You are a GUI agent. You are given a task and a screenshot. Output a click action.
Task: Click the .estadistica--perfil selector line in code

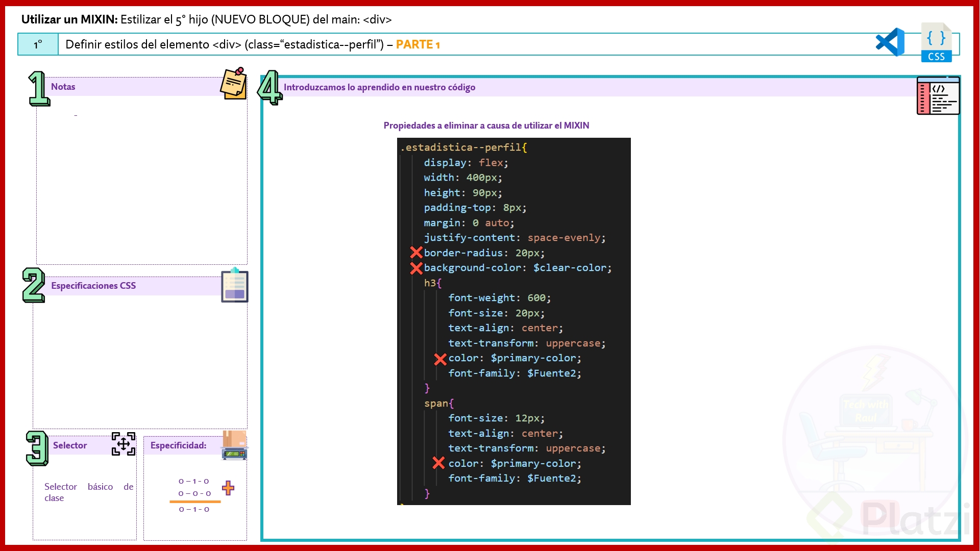point(463,147)
